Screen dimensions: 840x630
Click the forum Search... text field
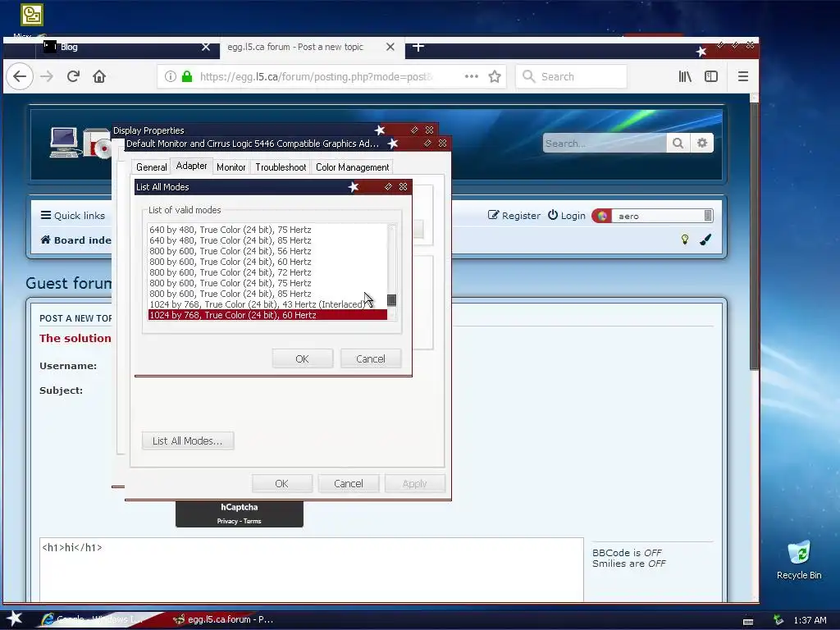click(605, 143)
